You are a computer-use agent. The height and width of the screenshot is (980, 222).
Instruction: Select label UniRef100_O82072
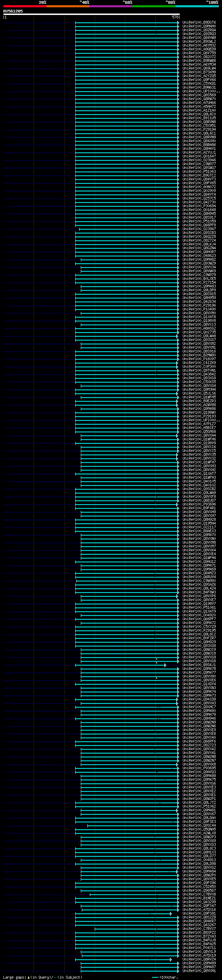tap(199, 57)
